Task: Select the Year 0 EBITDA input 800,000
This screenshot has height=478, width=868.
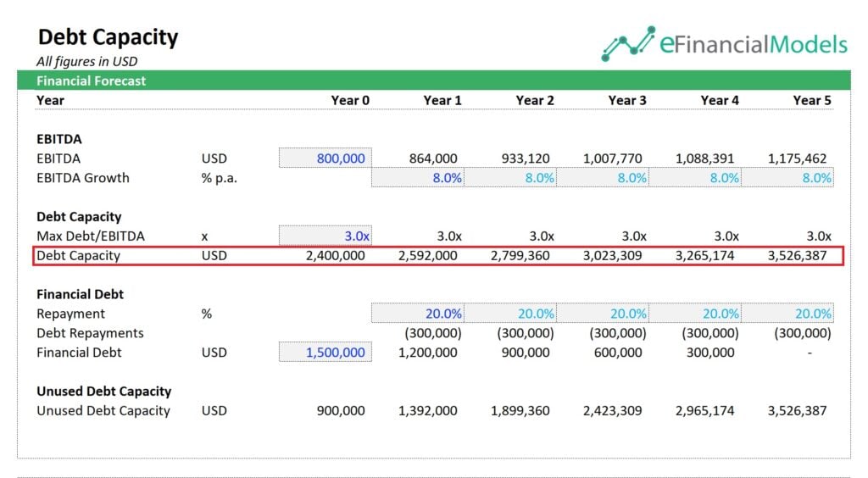Action: [325, 158]
